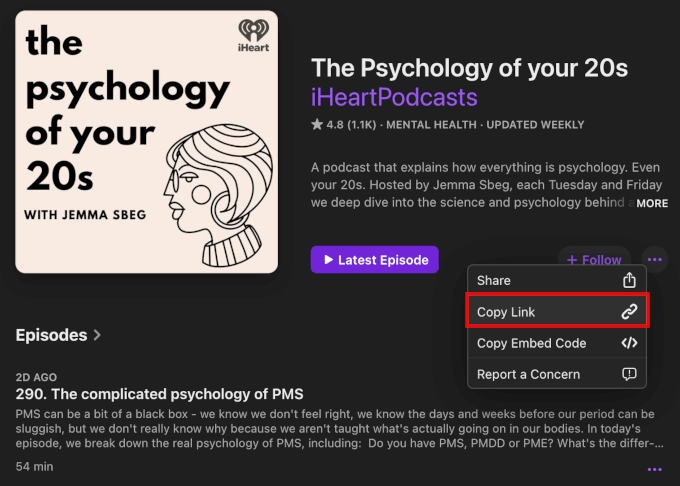Viewport: 680px width, 486px height.
Task: Select Share from the context menu
Action: 494,281
